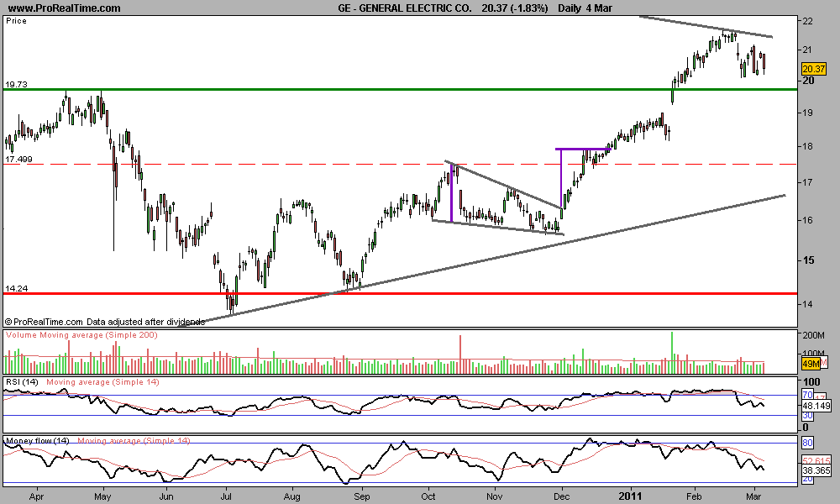This screenshot has width=840, height=504.
Task: Click the Aug label on time axis
Action: coord(292,496)
